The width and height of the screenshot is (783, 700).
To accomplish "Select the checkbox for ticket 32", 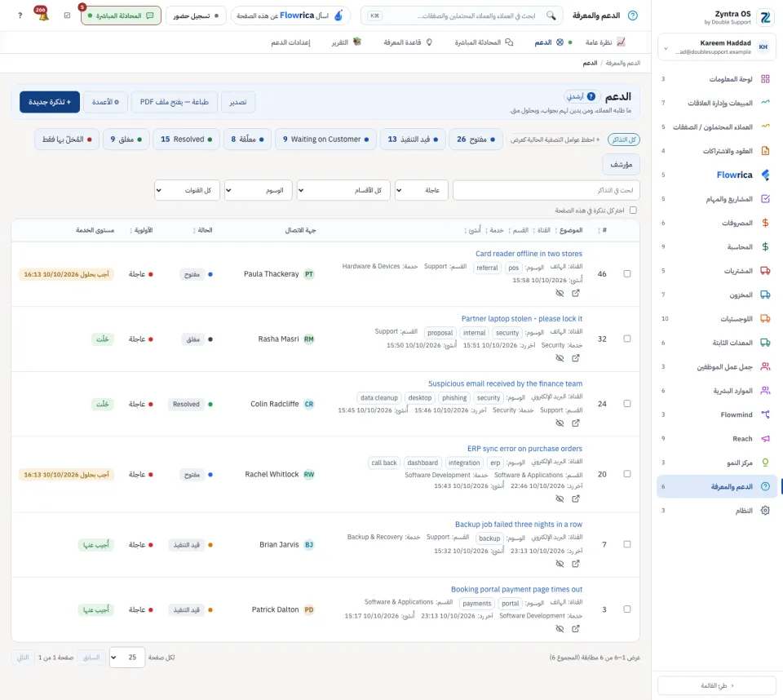I will (x=627, y=339).
